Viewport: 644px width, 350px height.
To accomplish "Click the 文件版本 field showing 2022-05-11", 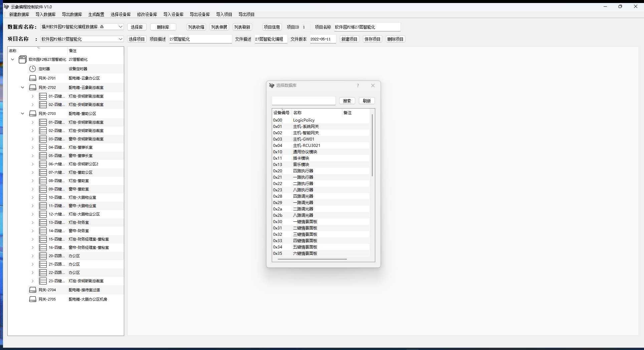I will point(323,39).
